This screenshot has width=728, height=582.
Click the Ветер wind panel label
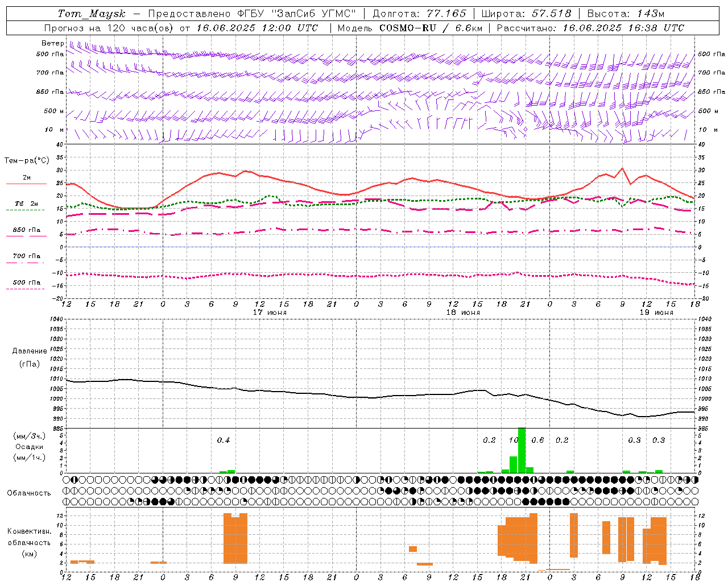pyautogui.click(x=53, y=43)
